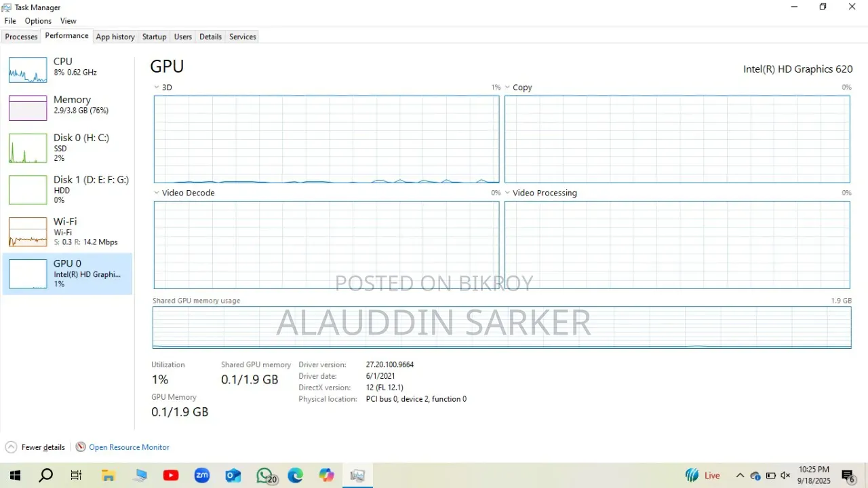This screenshot has width=868, height=488.
Task: Open File Explorer from the taskbar
Action: pyautogui.click(x=108, y=476)
